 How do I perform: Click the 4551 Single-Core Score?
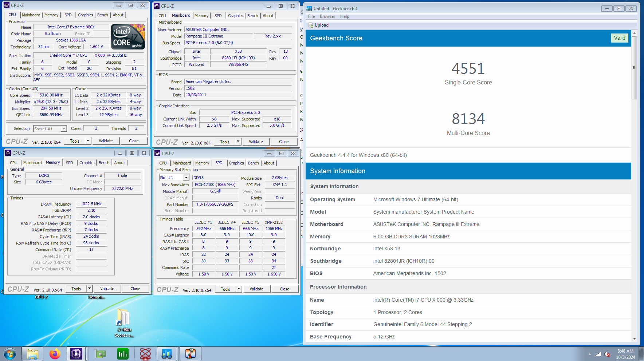click(468, 68)
